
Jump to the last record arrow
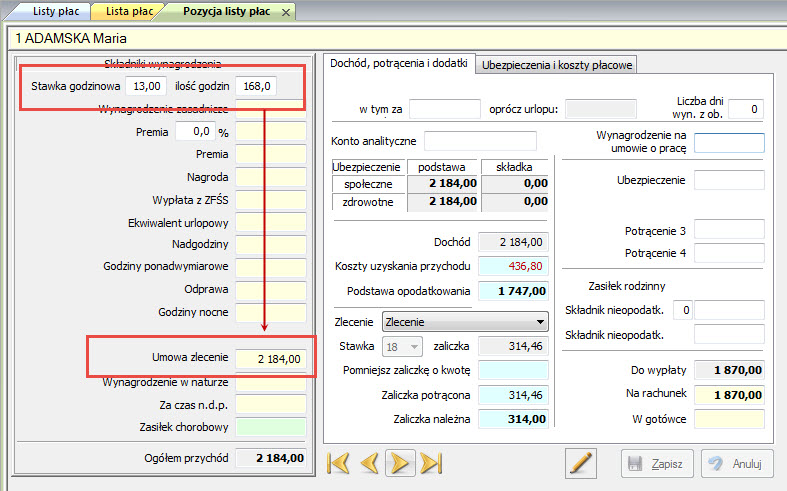(431, 463)
